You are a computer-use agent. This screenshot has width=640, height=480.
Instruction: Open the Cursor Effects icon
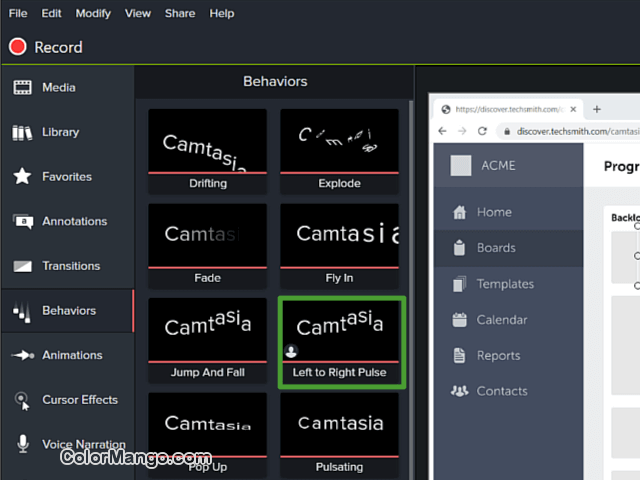(22, 400)
